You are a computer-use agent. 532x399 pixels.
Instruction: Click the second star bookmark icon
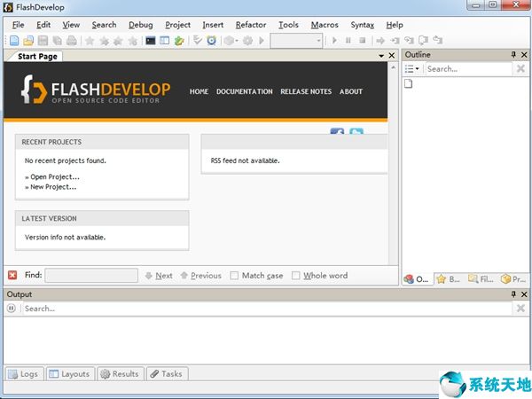click(104, 41)
